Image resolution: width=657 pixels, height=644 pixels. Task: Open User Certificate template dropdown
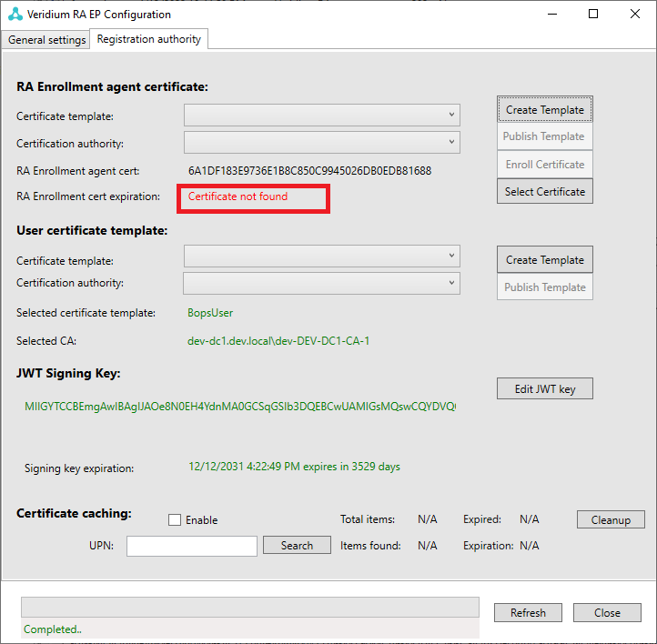322,257
